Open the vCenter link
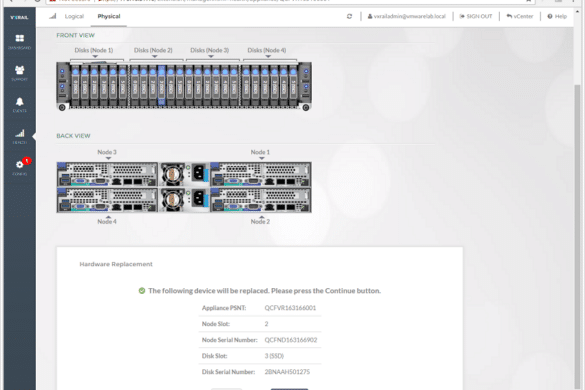This screenshot has height=390, width=585. [520, 16]
